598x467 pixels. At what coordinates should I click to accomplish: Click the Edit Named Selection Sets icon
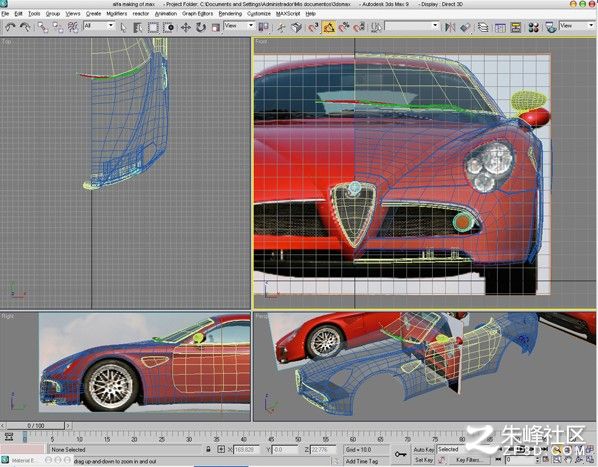point(376,27)
